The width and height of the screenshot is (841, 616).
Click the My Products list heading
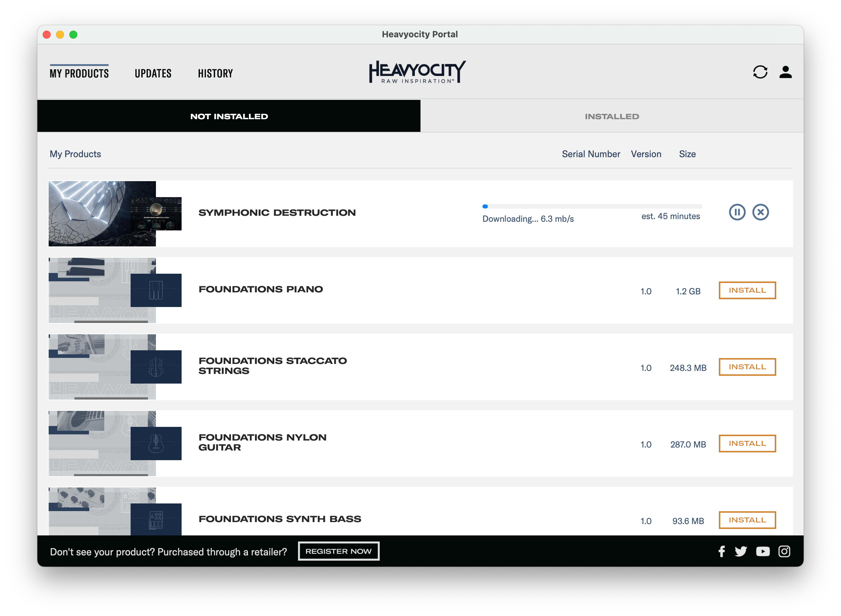[75, 154]
